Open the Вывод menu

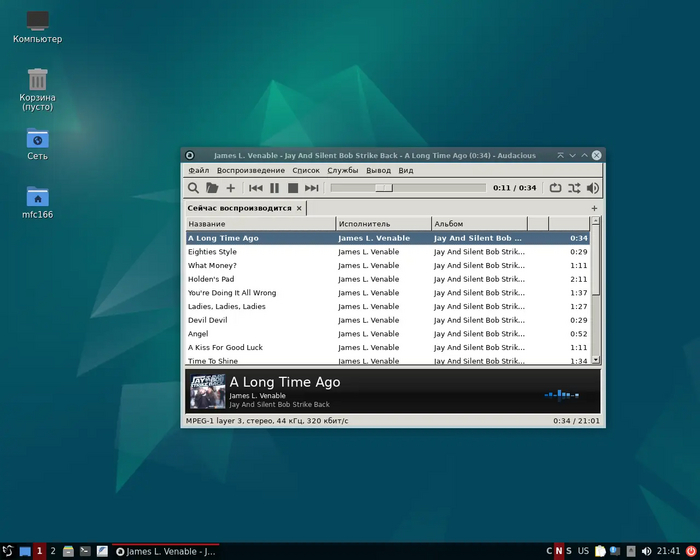(378, 170)
